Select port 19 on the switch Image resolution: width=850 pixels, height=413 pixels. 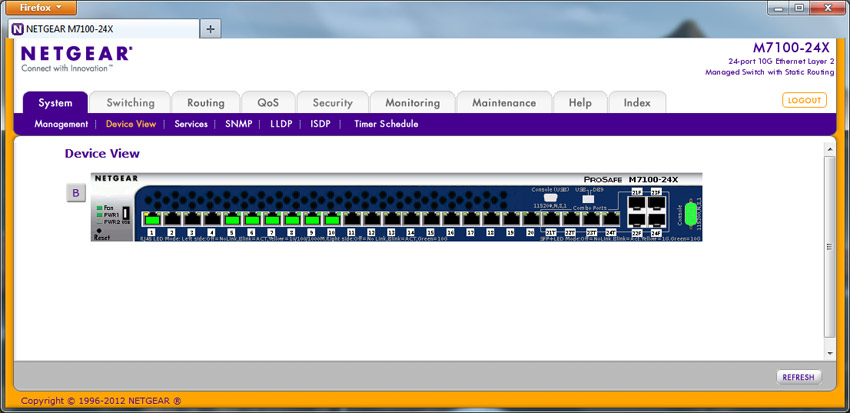tap(512, 219)
